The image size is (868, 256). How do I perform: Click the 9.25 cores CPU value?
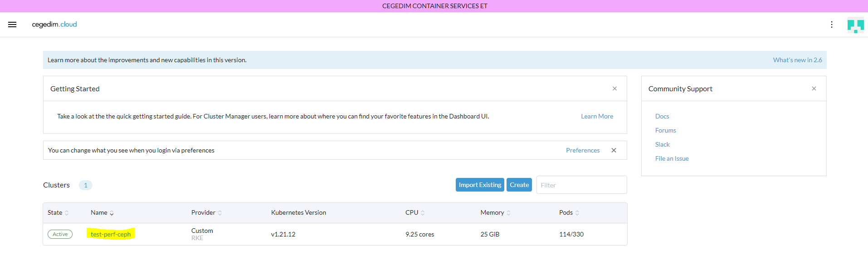pos(419,234)
